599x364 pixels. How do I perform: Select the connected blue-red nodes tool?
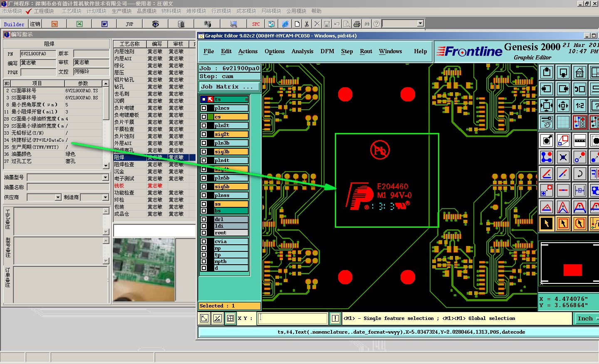tap(547, 157)
